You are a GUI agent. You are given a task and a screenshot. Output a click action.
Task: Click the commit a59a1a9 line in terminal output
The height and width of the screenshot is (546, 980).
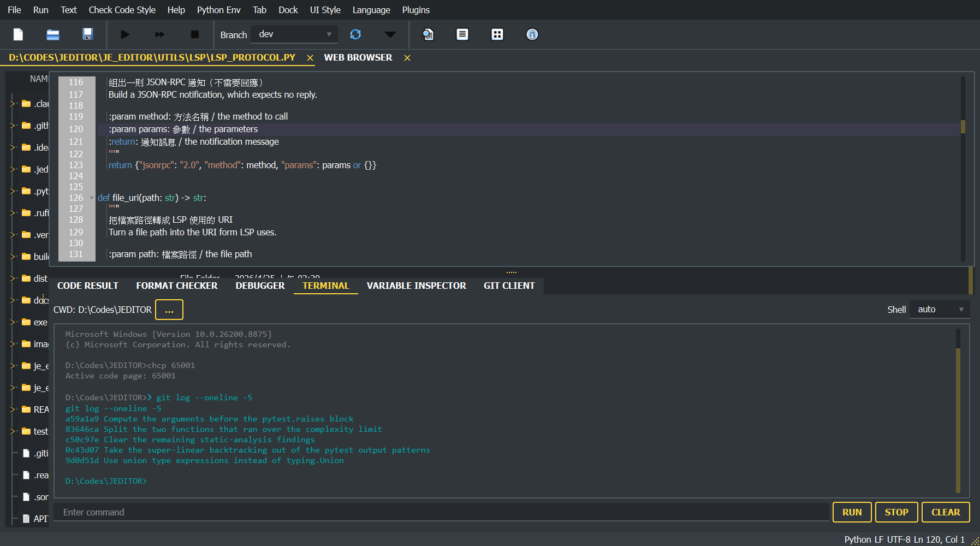(x=210, y=419)
